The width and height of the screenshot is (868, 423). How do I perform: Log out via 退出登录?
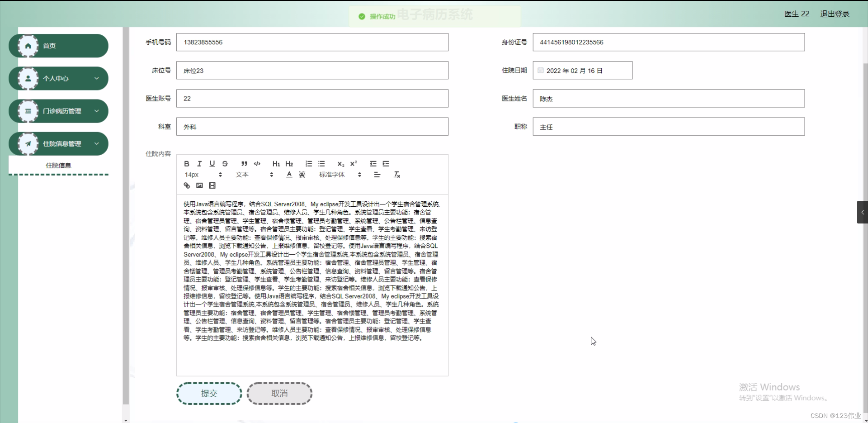pos(835,14)
